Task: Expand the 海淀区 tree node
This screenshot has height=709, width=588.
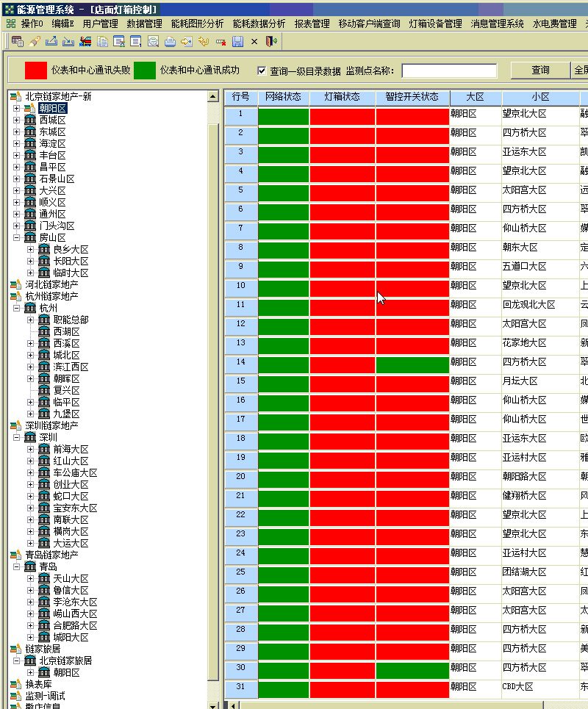Action: 16,144
